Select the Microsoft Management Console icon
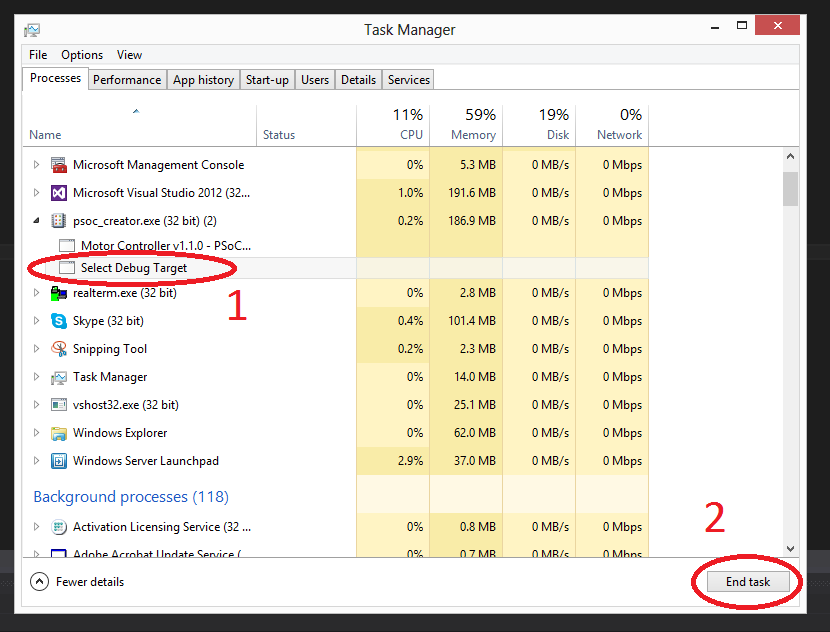This screenshot has height=632, width=830. (57, 164)
